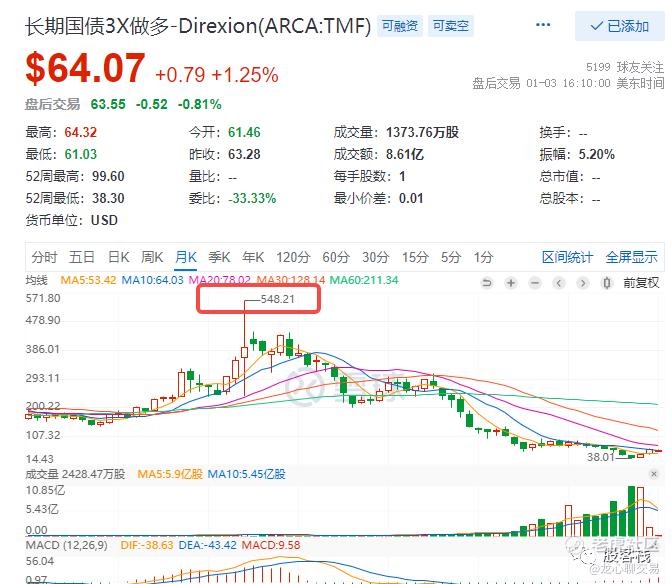
Task: Click the current price $64.07
Action: [85, 68]
